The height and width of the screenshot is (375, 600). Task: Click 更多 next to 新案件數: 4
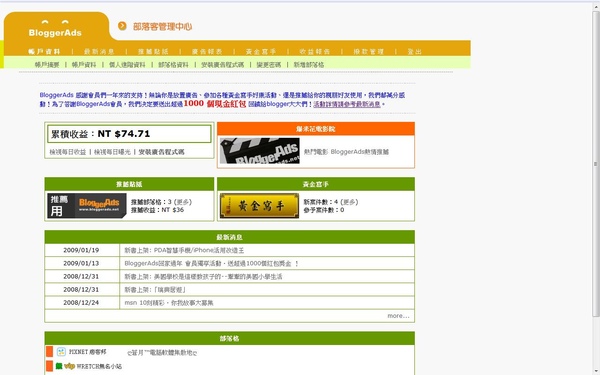point(349,202)
